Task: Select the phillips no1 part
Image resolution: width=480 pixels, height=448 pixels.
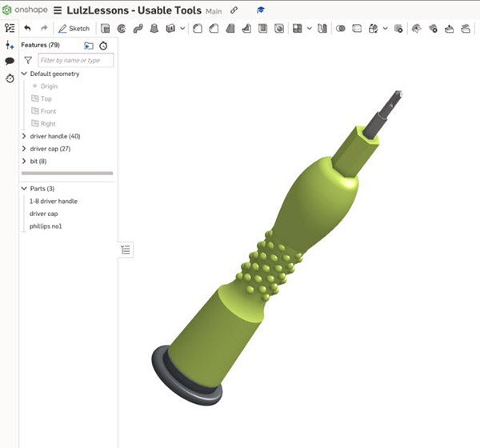Action: coord(46,226)
